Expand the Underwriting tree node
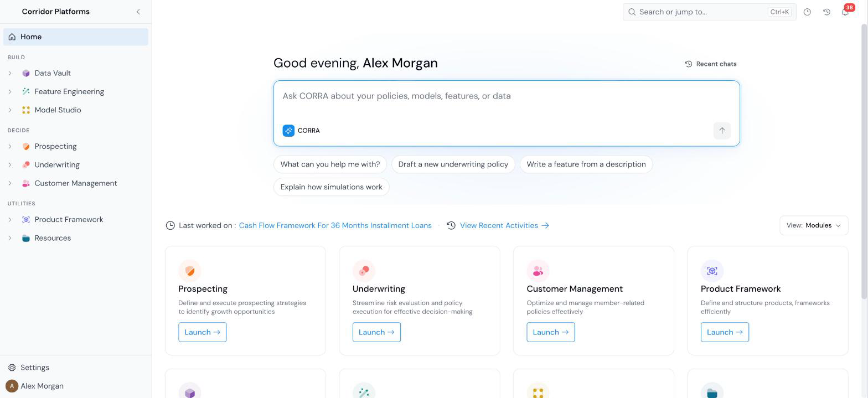The height and width of the screenshot is (398, 868). point(10,164)
